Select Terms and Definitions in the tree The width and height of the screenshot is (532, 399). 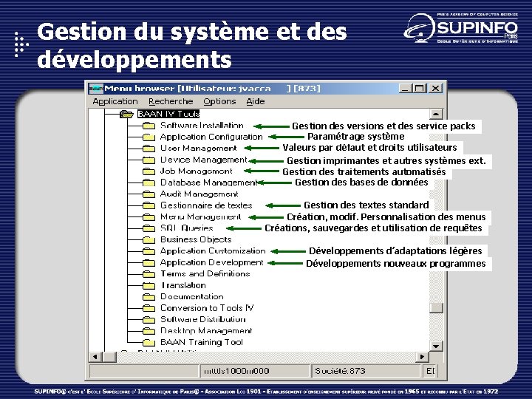point(205,274)
